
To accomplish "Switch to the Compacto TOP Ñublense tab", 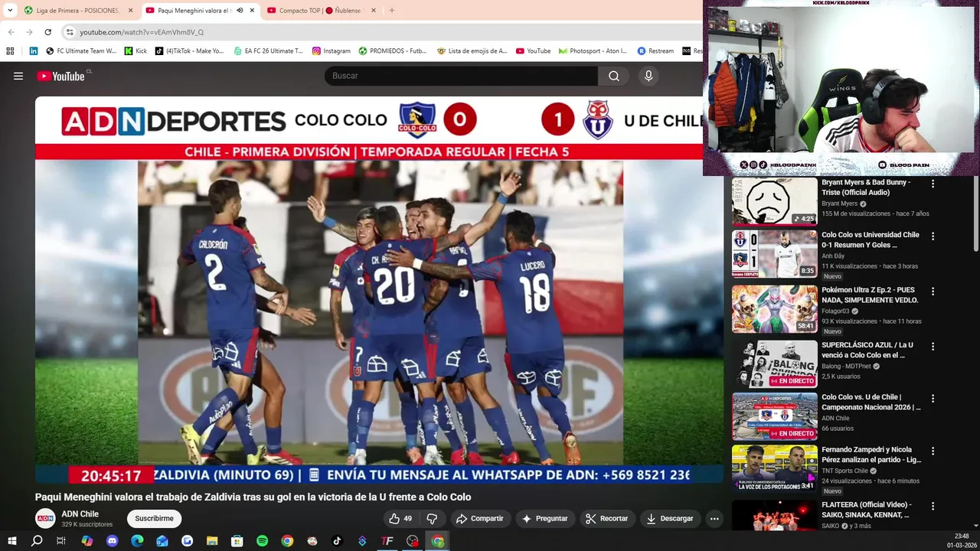I will coord(320,11).
